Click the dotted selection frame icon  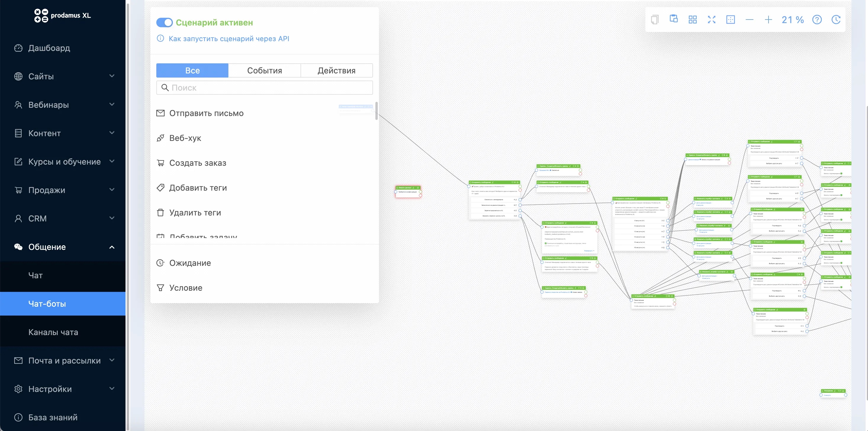730,20
